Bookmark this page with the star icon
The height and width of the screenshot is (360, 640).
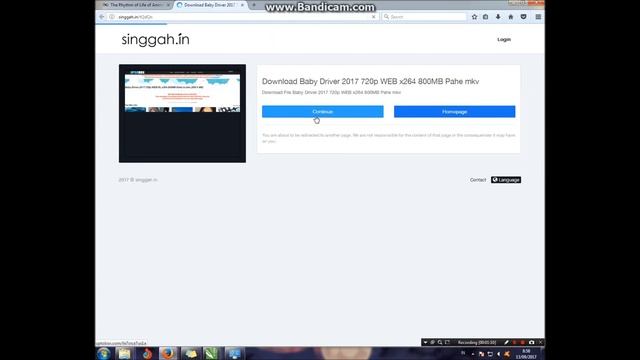pyautogui.click(x=474, y=17)
